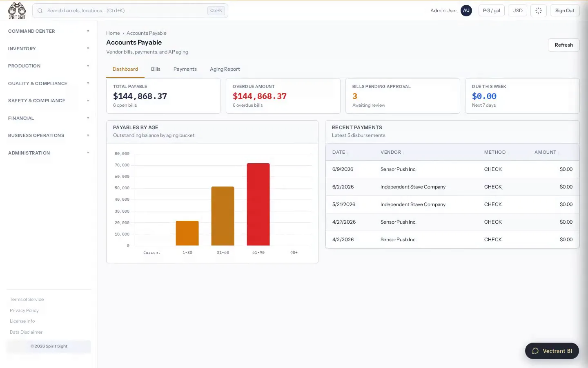Open the AU user avatar
Screen dimensions: 588x368
pos(466,11)
